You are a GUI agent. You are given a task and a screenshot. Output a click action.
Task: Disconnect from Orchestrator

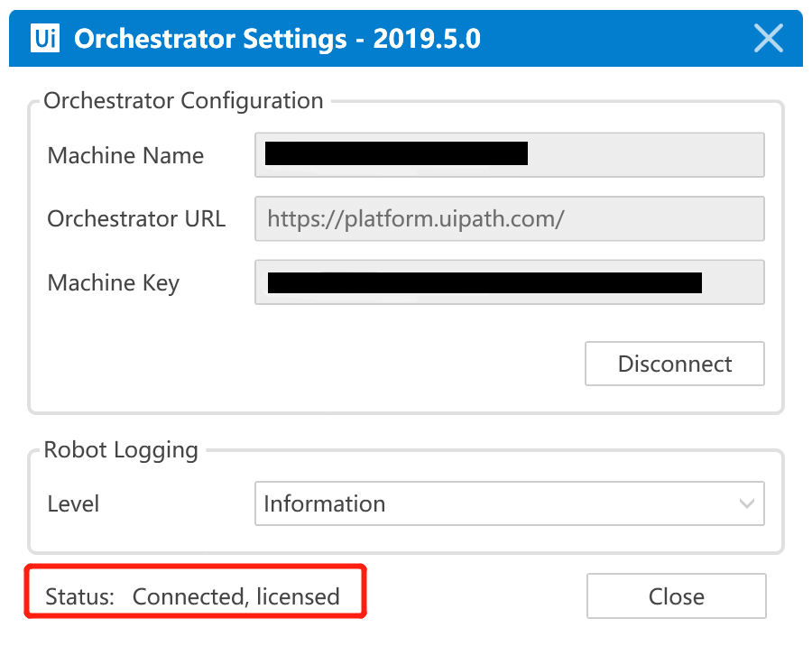pos(675,364)
